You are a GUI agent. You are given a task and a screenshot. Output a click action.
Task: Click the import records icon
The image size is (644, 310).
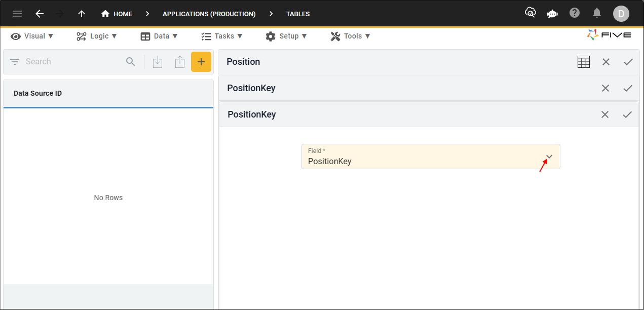tap(158, 61)
